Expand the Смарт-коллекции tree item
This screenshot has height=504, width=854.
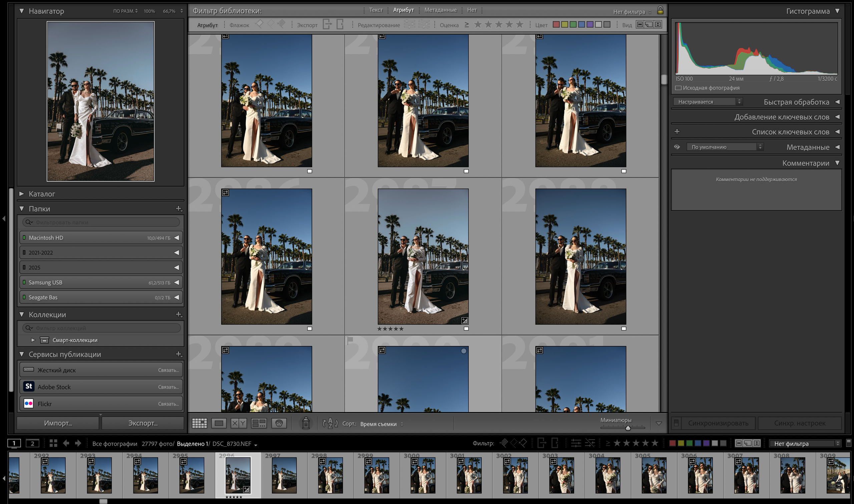33,340
